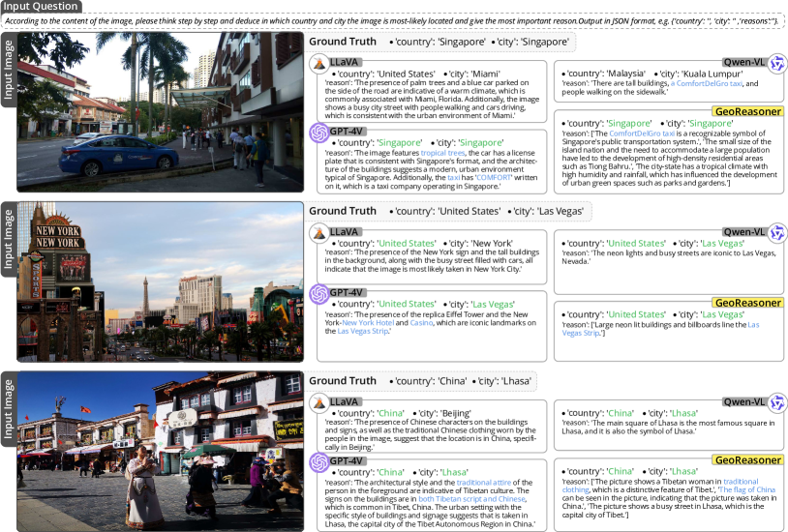Click the LLaVA logo beside the Beijing answer
Viewport: 788px width, 532px height.
pos(319,403)
